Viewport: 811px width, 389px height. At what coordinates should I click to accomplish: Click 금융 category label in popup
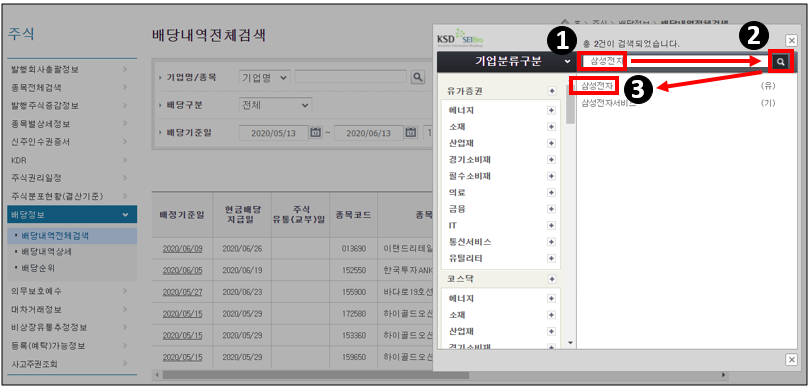(x=457, y=210)
